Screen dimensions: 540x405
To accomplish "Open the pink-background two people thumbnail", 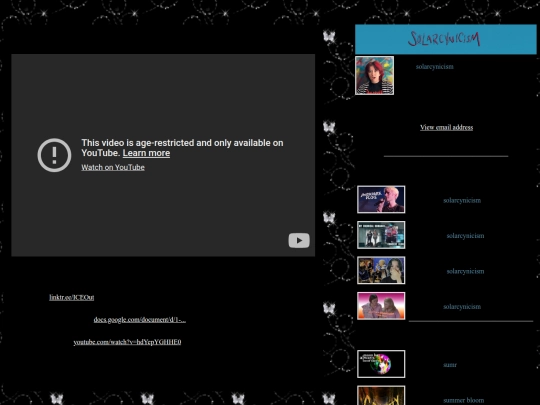I will pos(381,306).
